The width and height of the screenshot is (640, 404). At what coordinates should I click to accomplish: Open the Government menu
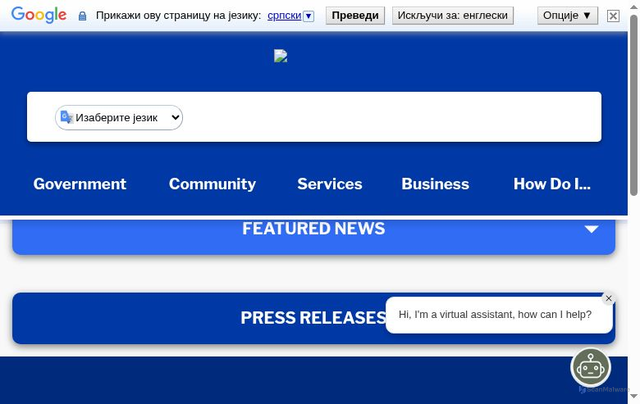tap(80, 184)
